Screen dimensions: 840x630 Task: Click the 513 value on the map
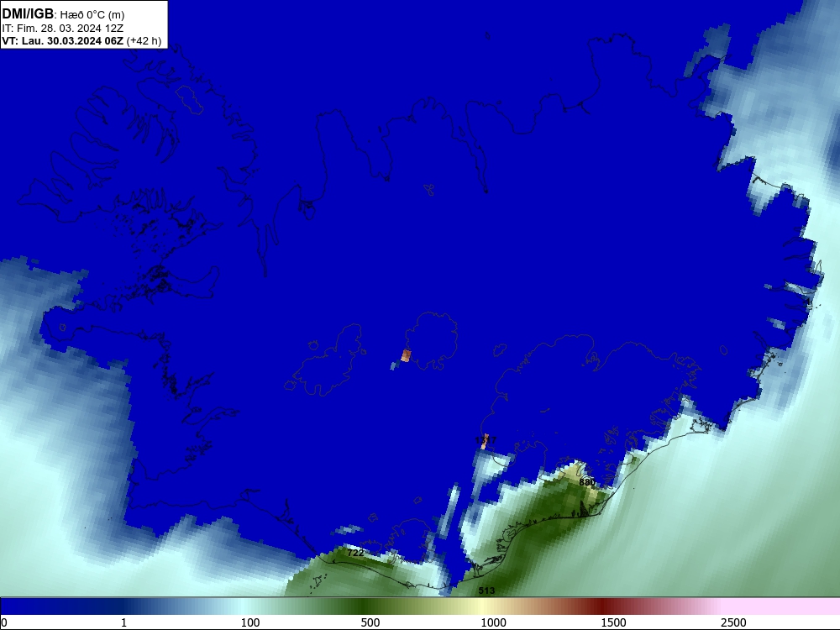click(x=486, y=591)
